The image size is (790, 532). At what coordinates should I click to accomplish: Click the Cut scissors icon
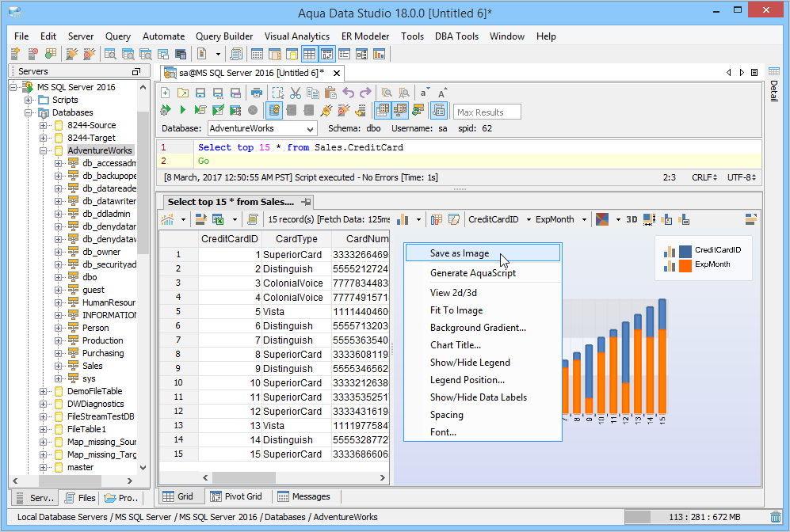[296, 93]
